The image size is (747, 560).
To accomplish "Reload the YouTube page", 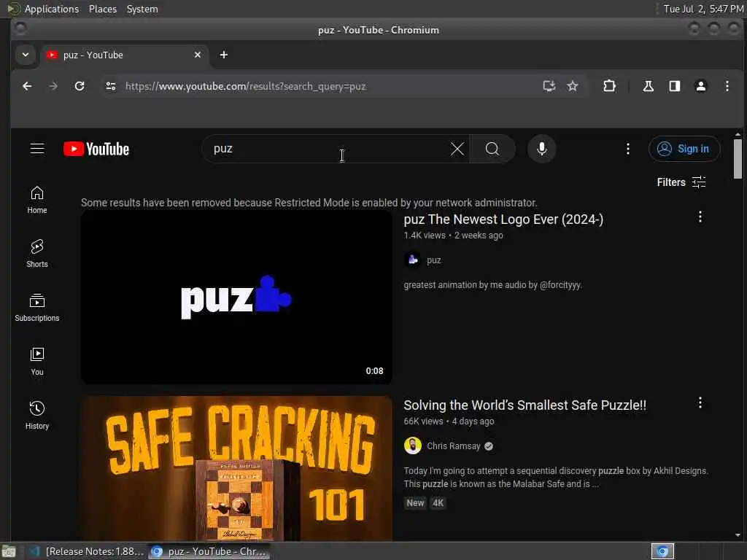I will tap(80, 86).
